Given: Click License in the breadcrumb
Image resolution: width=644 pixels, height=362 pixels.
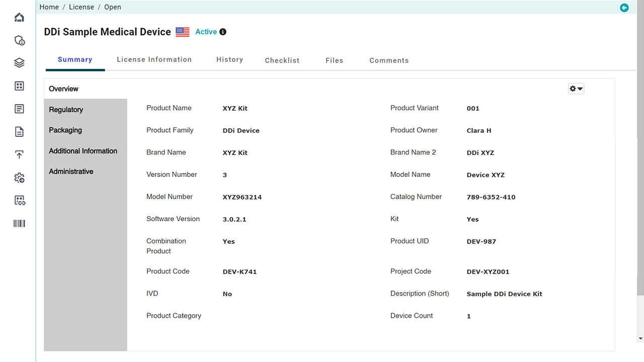Looking at the screenshot, I should (x=82, y=7).
